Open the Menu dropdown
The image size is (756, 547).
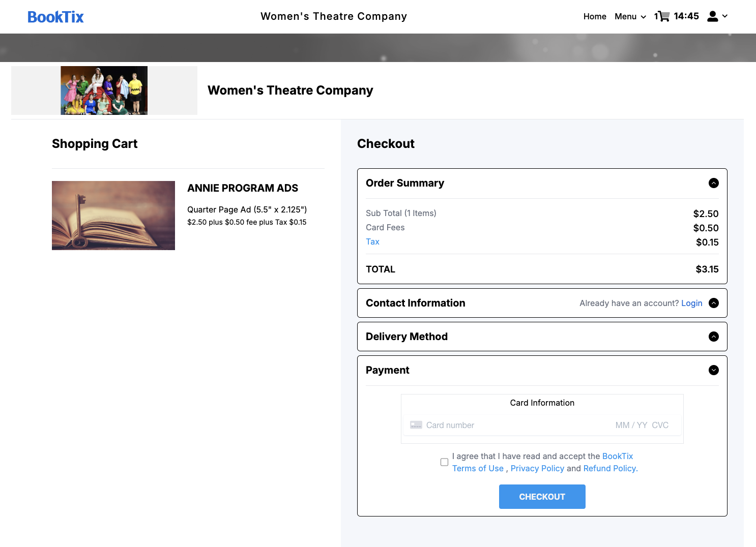630,16
